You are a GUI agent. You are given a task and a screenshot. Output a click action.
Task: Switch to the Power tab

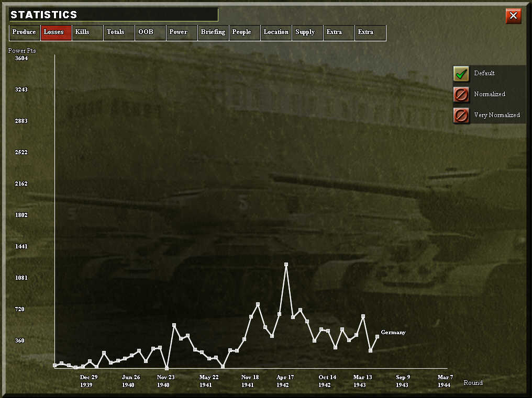click(182, 32)
